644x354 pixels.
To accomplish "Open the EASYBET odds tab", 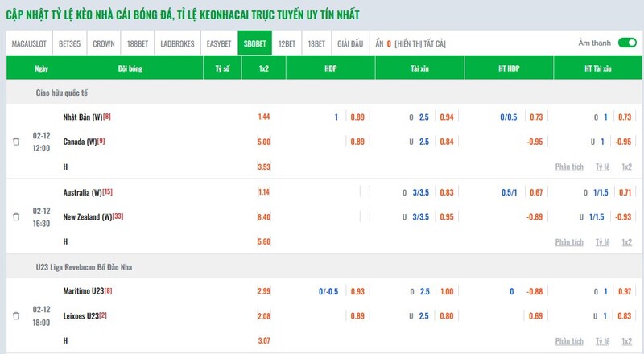I will pyautogui.click(x=220, y=43).
